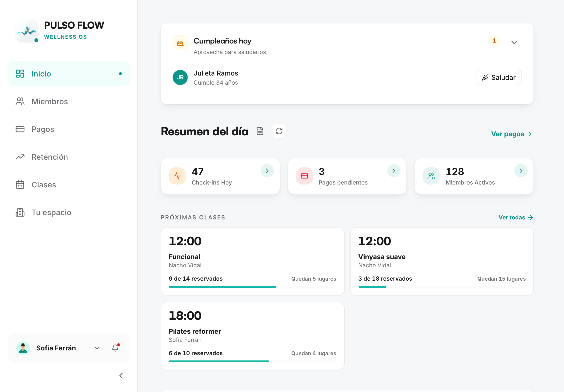Click Sofía Ferrán profile avatar
Screen dimensions: 564x392
click(23, 348)
